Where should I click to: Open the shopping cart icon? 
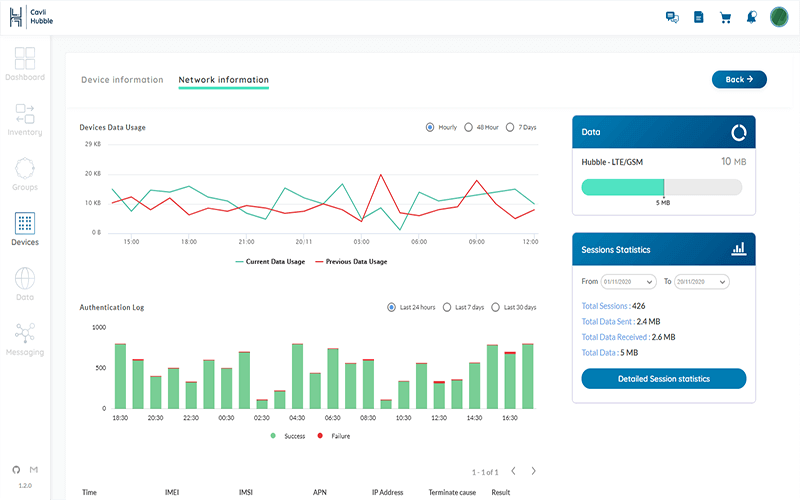[x=726, y=17]
